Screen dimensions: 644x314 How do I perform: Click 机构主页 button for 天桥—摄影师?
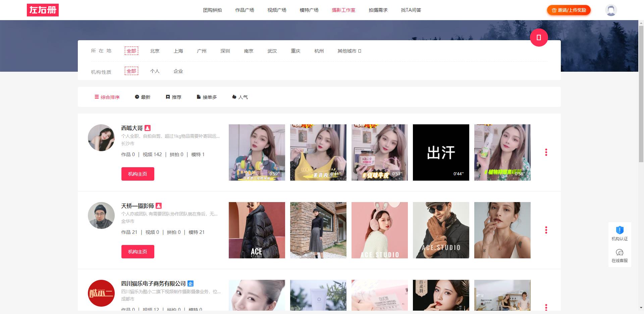[x=138, y=252]
